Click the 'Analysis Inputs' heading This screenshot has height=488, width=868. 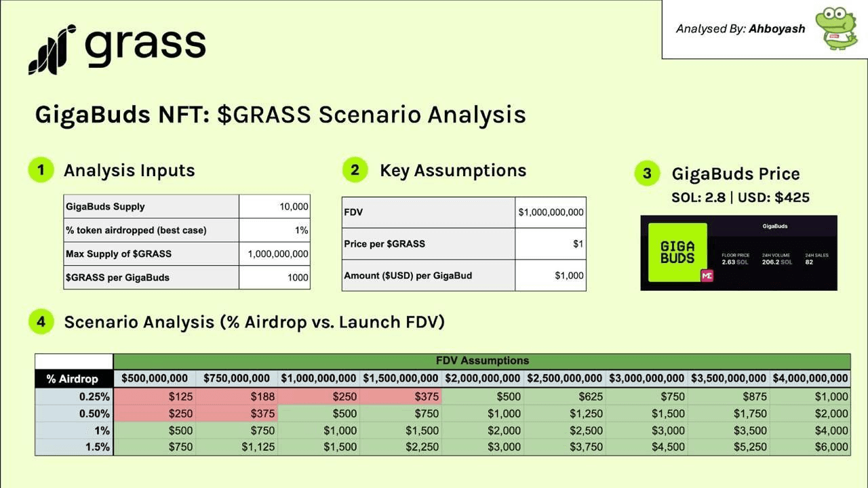130,170
